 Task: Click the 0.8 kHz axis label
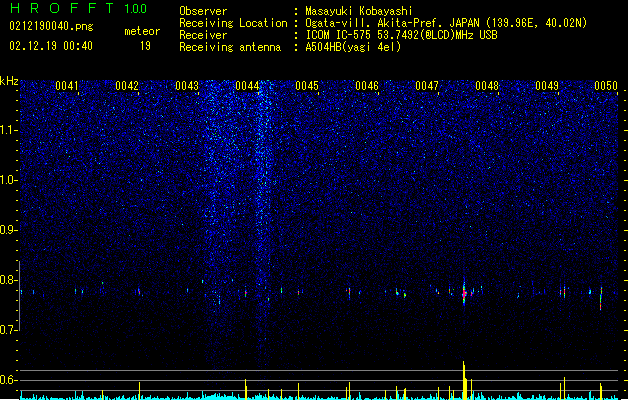(x=9, y=280)
